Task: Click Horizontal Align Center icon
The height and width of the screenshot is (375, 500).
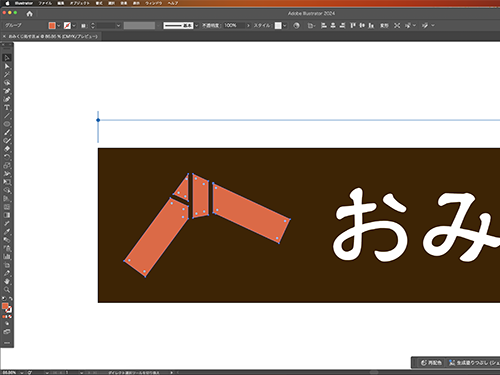Action: 333,26
